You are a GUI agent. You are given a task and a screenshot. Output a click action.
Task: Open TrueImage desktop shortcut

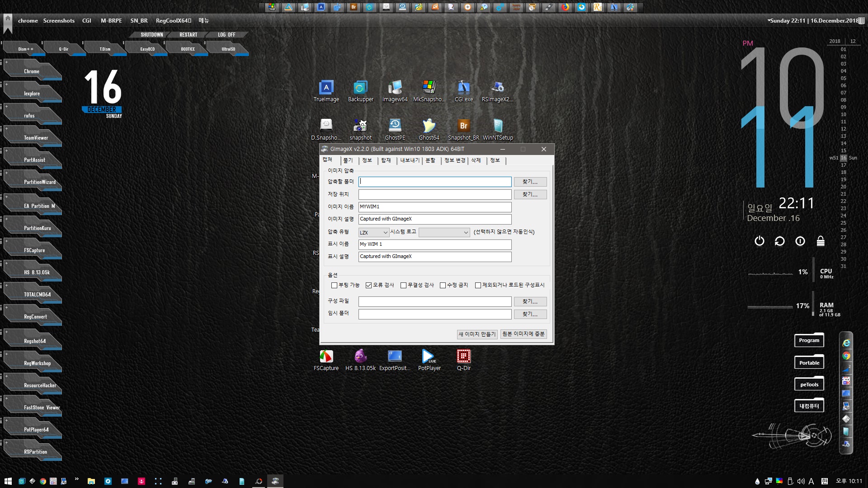tap(326, 91)
